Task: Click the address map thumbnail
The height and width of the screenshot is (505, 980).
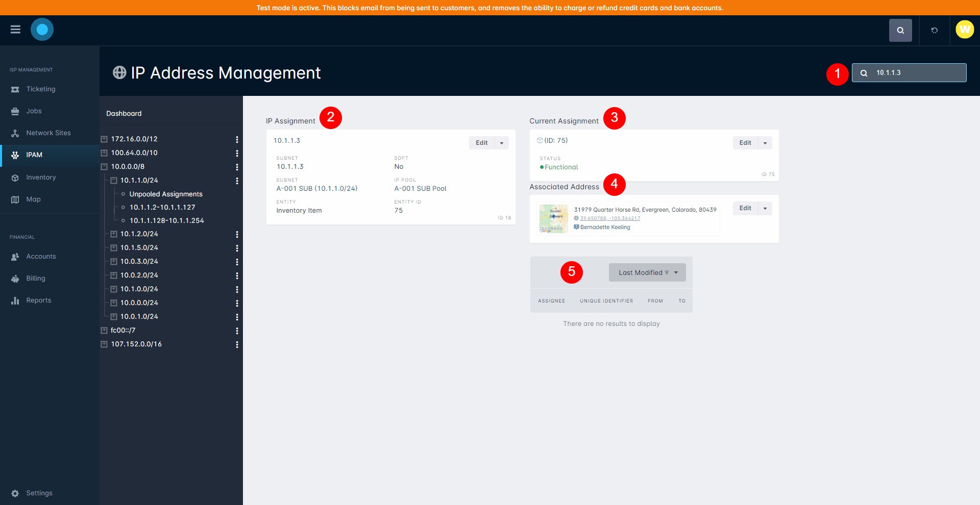Action: (554, 218)
